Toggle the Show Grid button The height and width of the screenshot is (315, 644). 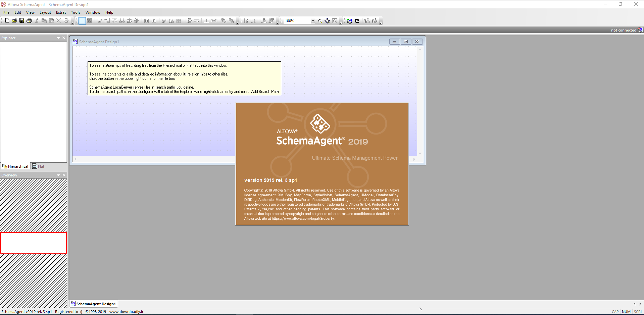(82, 21)
